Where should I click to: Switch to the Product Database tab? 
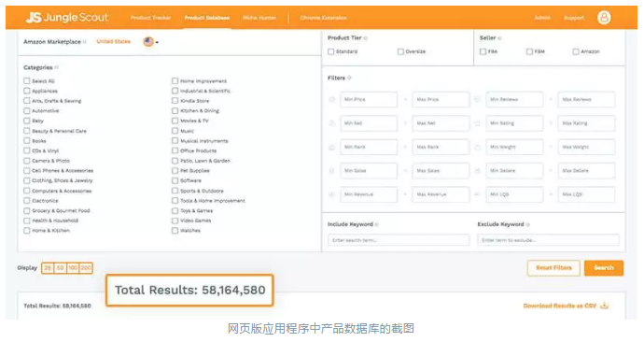pyautogui.click(x=207, y=18)
